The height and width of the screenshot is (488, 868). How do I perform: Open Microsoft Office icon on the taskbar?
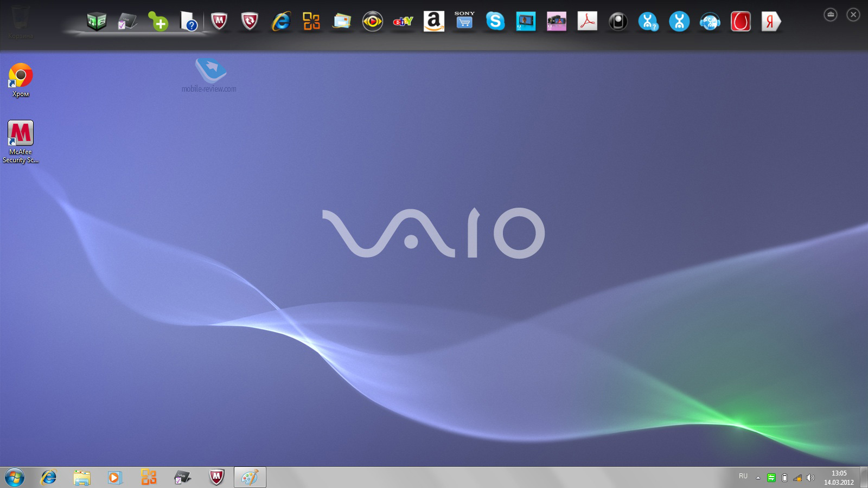pyautogui.click(x=149, y=477)
